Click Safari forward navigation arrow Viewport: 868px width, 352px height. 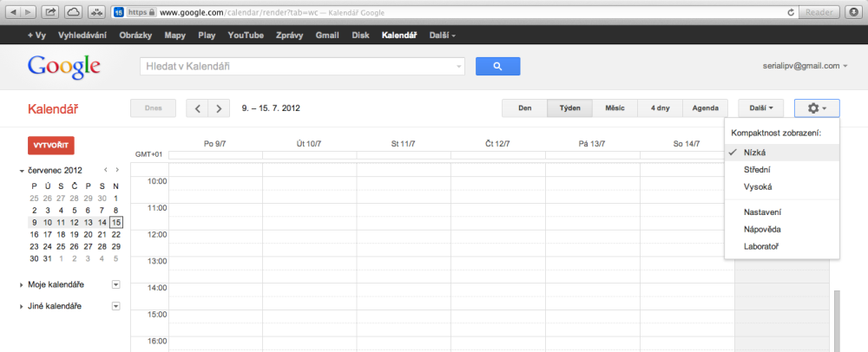[x=29, y=11]
